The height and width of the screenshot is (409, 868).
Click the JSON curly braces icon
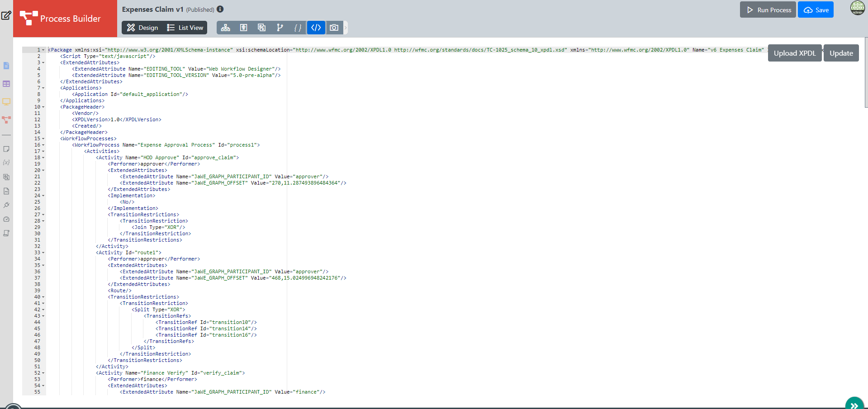pyautogui.click(x=298, y=28)
